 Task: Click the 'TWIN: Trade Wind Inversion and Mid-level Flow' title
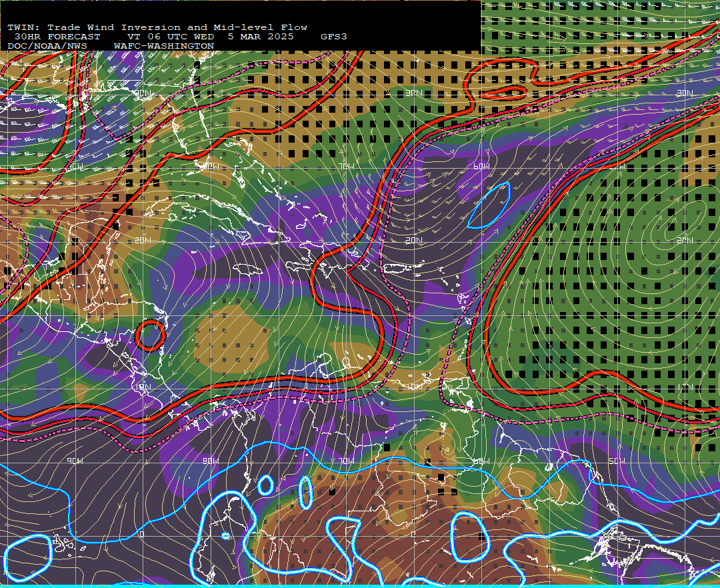point(157,27)
